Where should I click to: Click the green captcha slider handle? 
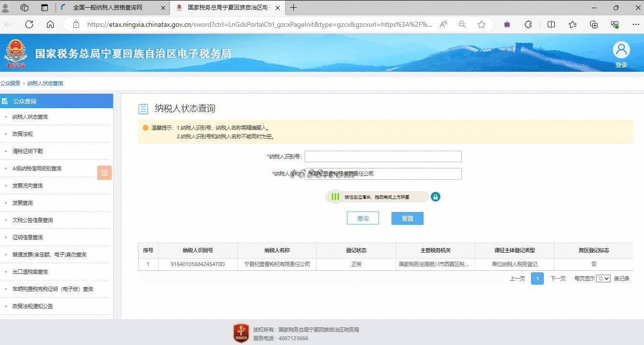click(335, 197)
